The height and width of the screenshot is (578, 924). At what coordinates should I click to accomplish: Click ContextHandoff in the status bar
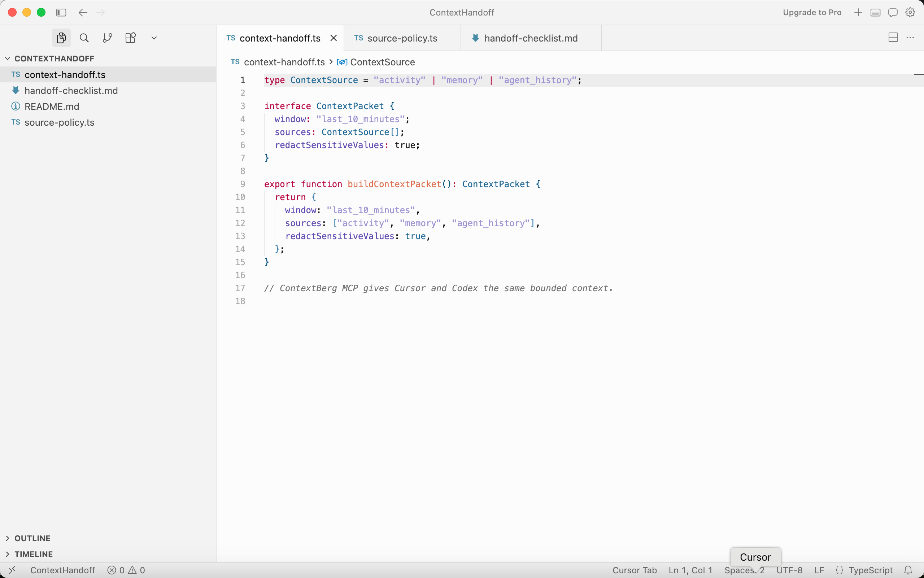click(62, 570)
